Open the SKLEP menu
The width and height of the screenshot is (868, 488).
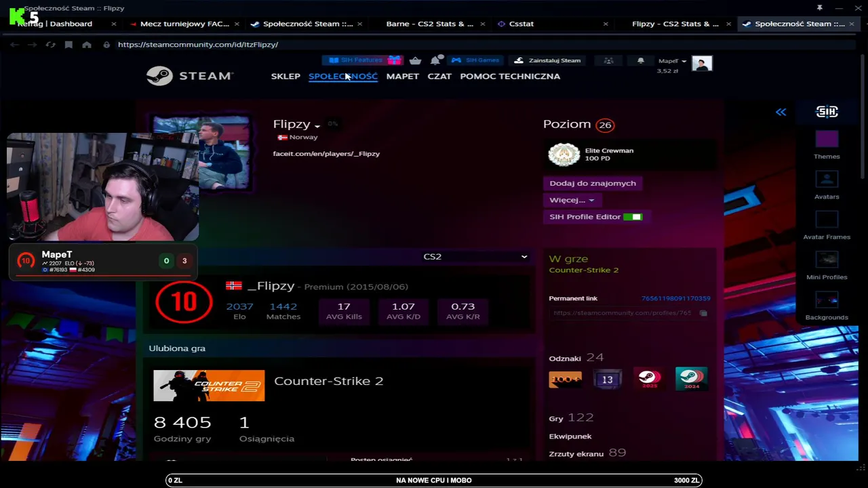(285, 76)
